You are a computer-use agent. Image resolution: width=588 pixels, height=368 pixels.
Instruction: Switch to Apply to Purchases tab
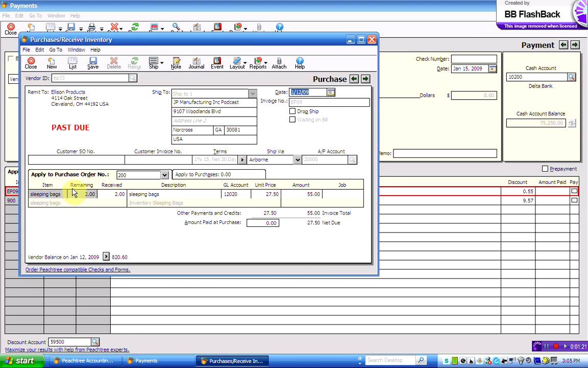pyautogui.click(x=219, y=174)
